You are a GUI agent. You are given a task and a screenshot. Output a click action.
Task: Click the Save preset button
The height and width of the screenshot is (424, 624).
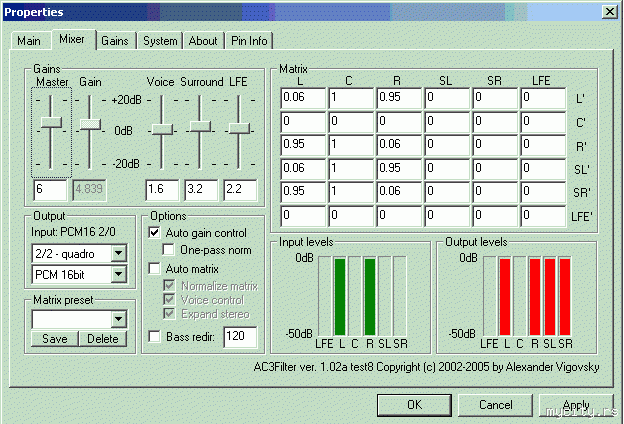pos(55,339)
